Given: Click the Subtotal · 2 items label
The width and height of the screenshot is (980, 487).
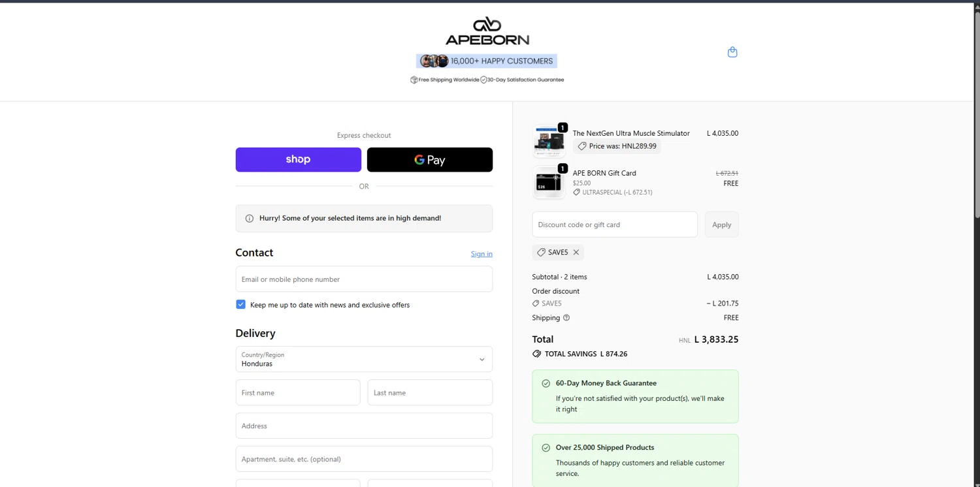Looking at the screenshot, I should click(x=559, y=277).
